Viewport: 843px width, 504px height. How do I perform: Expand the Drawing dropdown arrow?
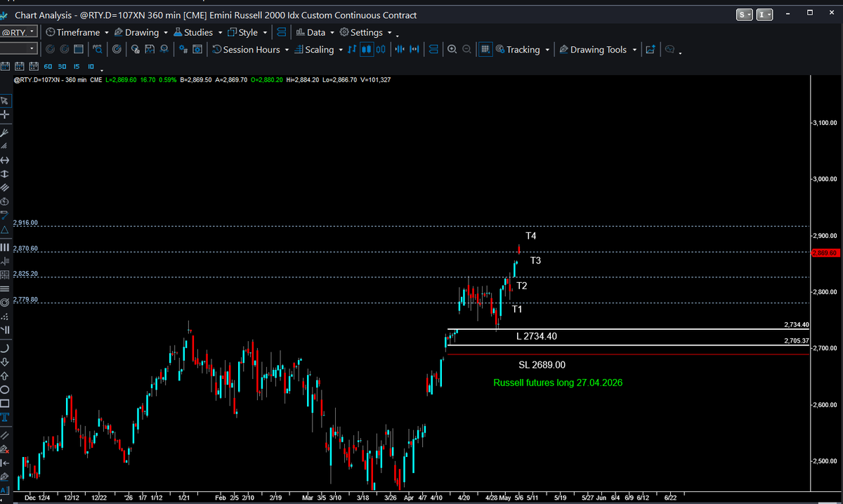pyautogui.click(x=166, y=32)
